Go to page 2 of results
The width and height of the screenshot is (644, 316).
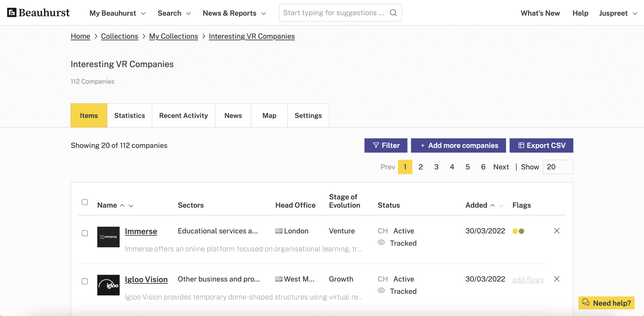point(420,167)
